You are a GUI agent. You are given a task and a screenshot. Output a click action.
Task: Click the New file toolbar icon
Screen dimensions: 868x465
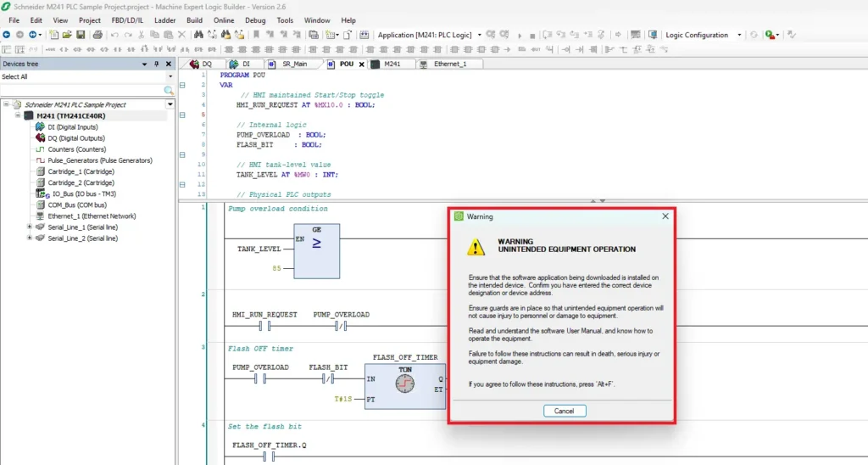coord(53,34)
